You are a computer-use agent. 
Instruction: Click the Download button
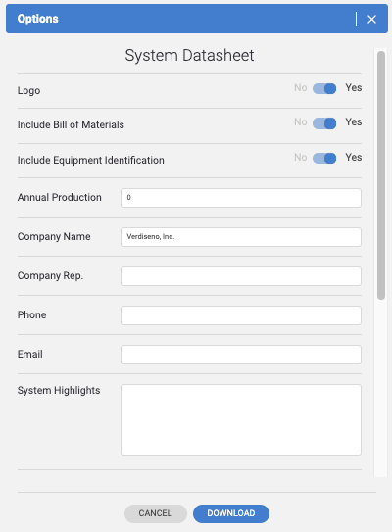click(231, 513)
